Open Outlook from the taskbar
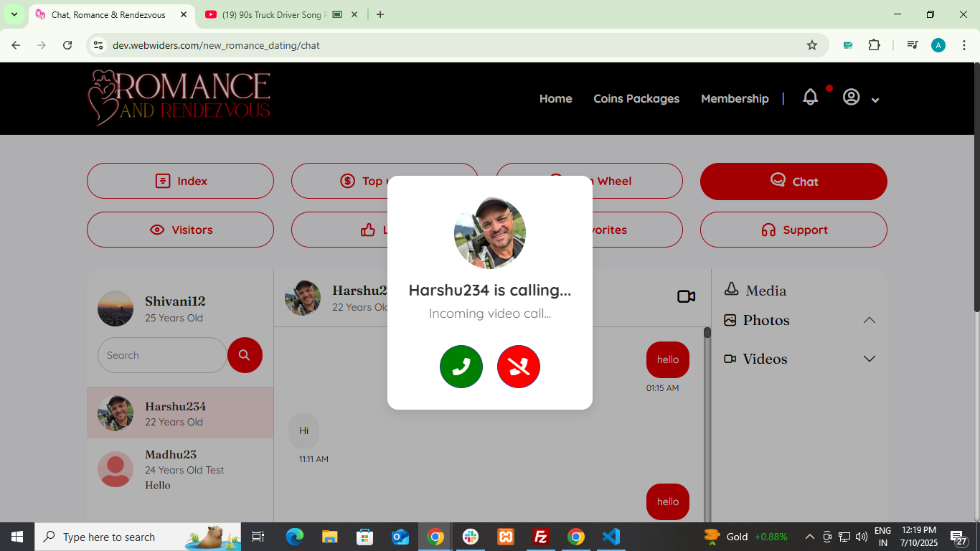The width and height of the screenshot is (980, 551). [x=400, y=537]
